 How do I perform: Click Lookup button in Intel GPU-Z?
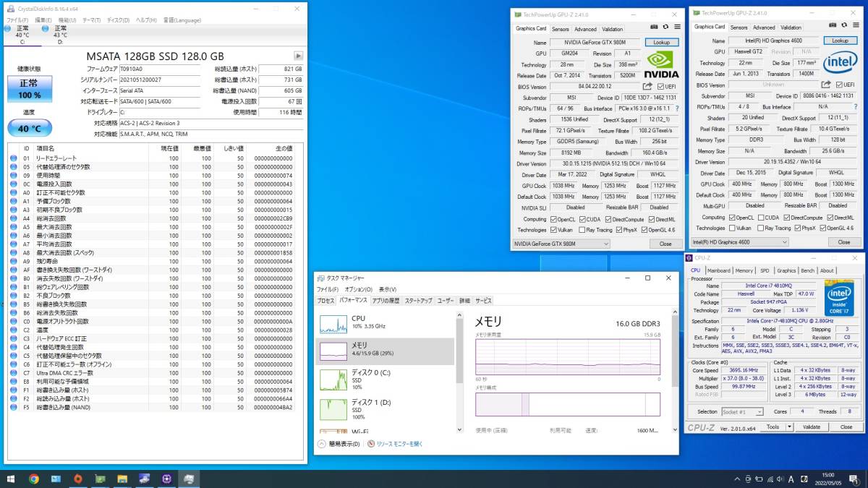[x=840, y=41]
